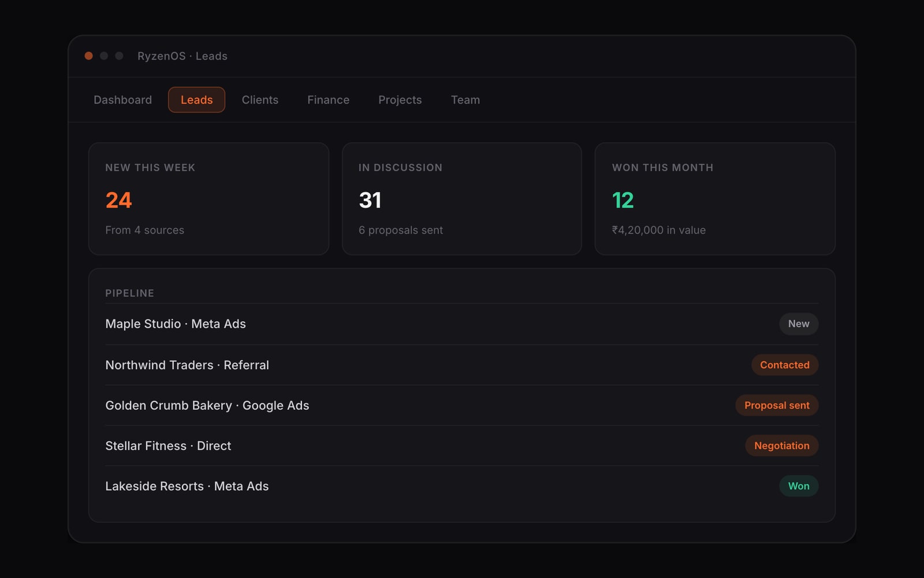This screenshot has width=924, height=578.
Task: Open the Northwind Traders · Referral lead
Action: pyautogui.click(x=461, y=365)
